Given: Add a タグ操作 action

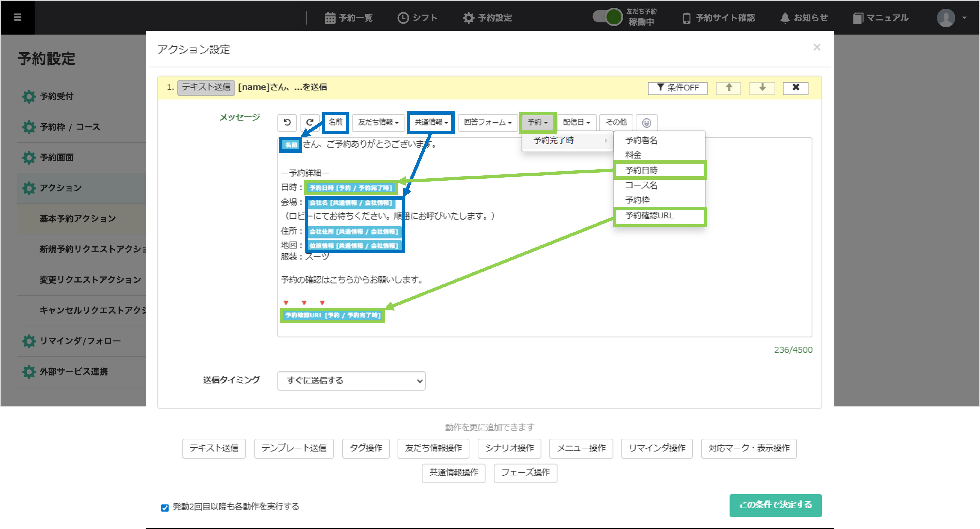Looking at the screenshot, I should (366, 448).
